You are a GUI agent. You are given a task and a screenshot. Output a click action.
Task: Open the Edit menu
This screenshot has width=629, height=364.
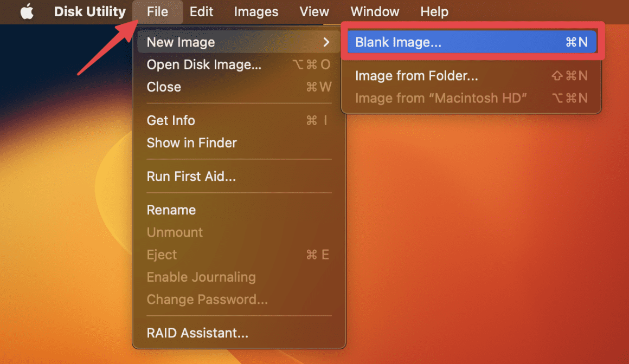[201, 11]
